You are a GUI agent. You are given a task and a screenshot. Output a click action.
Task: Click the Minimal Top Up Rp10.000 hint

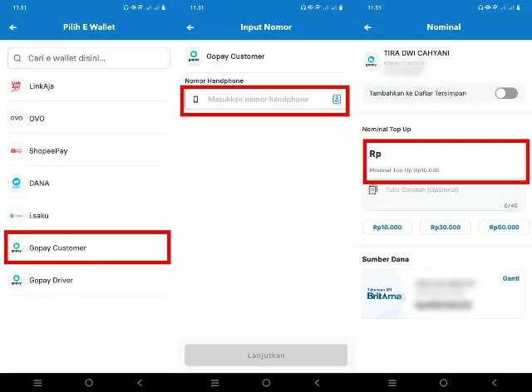click(405, 170)
